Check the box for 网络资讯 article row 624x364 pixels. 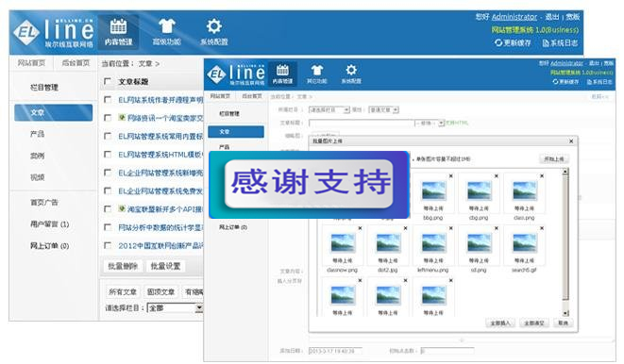click(x=108, y=118)
